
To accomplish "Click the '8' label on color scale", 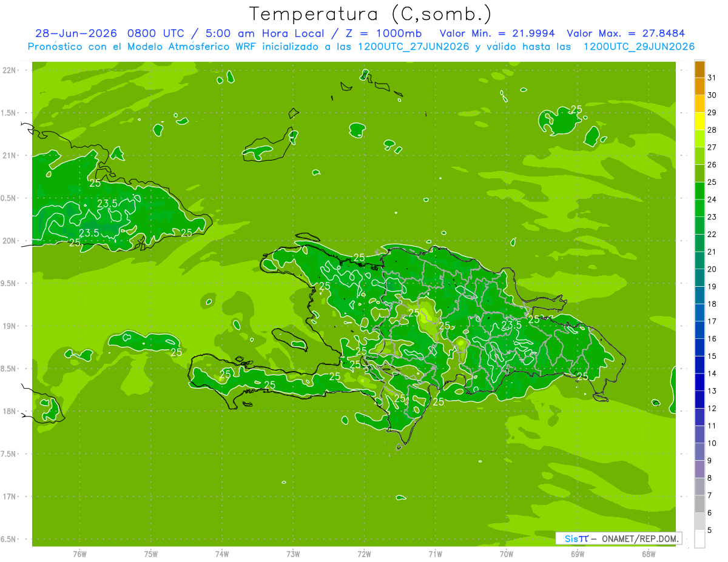I will pos(710,478).
